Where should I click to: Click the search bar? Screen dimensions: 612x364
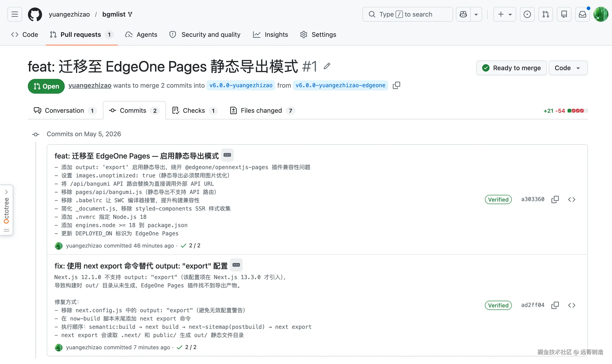point(407,14)
